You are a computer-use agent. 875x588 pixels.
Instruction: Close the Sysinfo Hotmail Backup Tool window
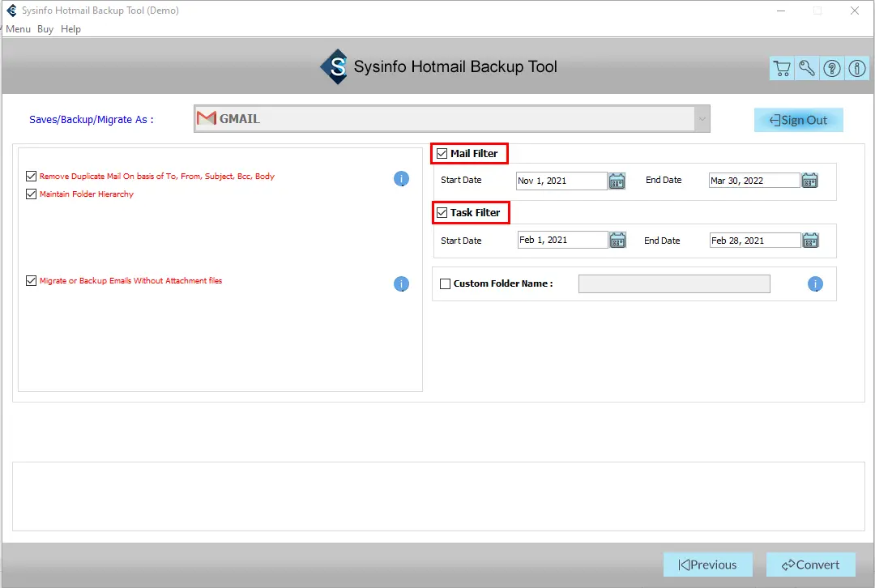855,11
